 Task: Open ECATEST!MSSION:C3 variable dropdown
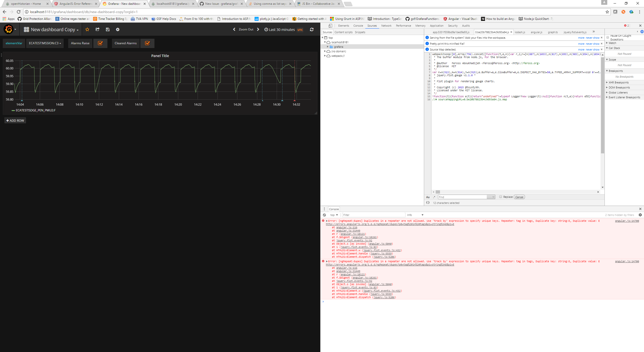pos(45,43)
